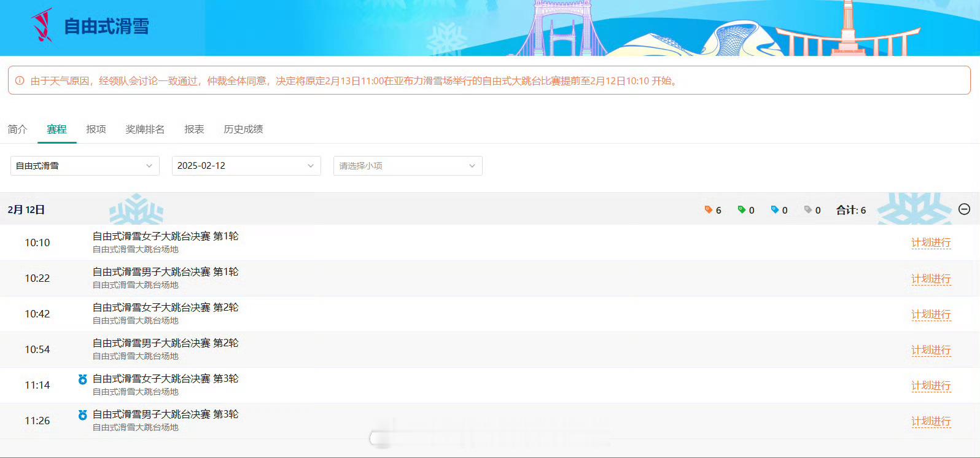The image size is (980, 458).
Task: Click venue text under the 10:10 event
Action: 136,249
